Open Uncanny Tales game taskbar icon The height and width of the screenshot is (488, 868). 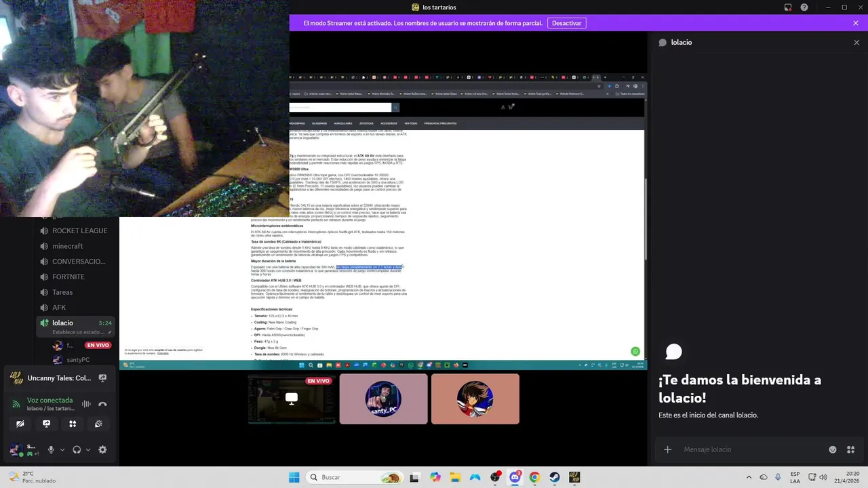coord(574,477)
